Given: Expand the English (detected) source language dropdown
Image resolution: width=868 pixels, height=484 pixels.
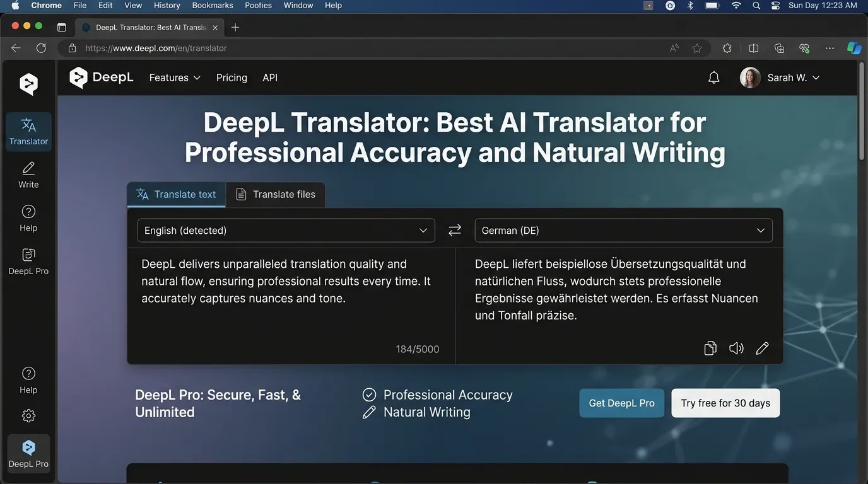Looking at the screenshot, I should [286, 231].
